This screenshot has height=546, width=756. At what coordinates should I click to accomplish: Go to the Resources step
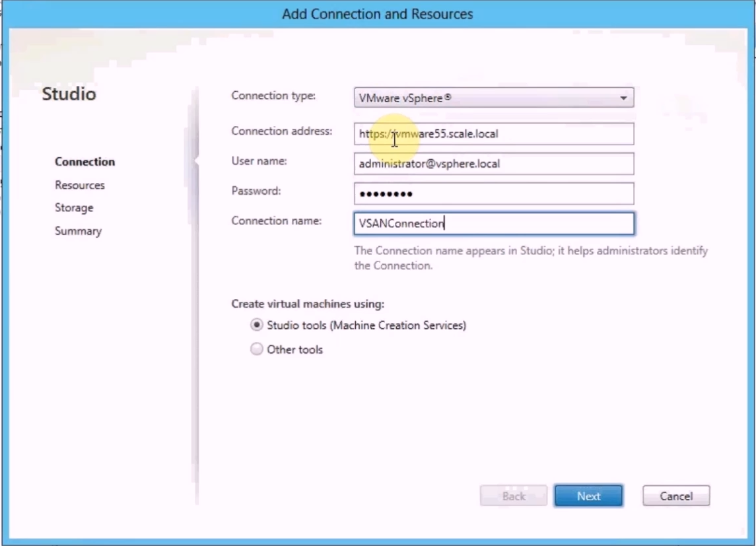tap(80, 186)
